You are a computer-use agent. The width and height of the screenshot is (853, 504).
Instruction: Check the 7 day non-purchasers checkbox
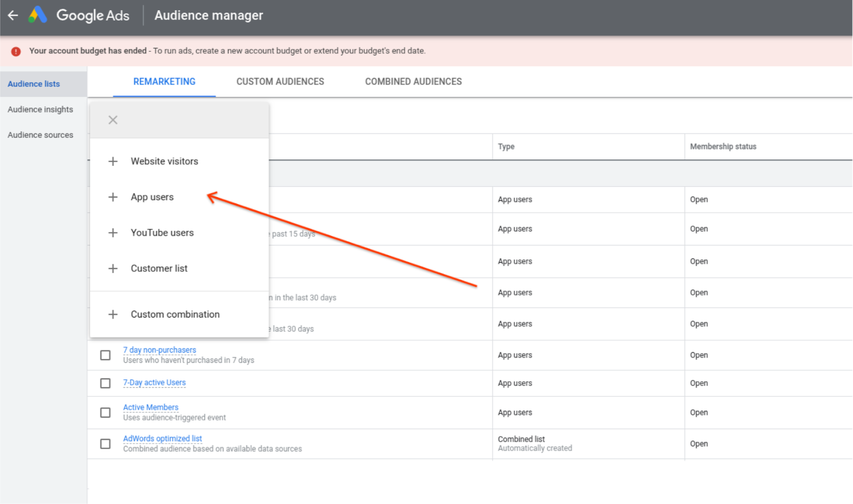point(106,355)
